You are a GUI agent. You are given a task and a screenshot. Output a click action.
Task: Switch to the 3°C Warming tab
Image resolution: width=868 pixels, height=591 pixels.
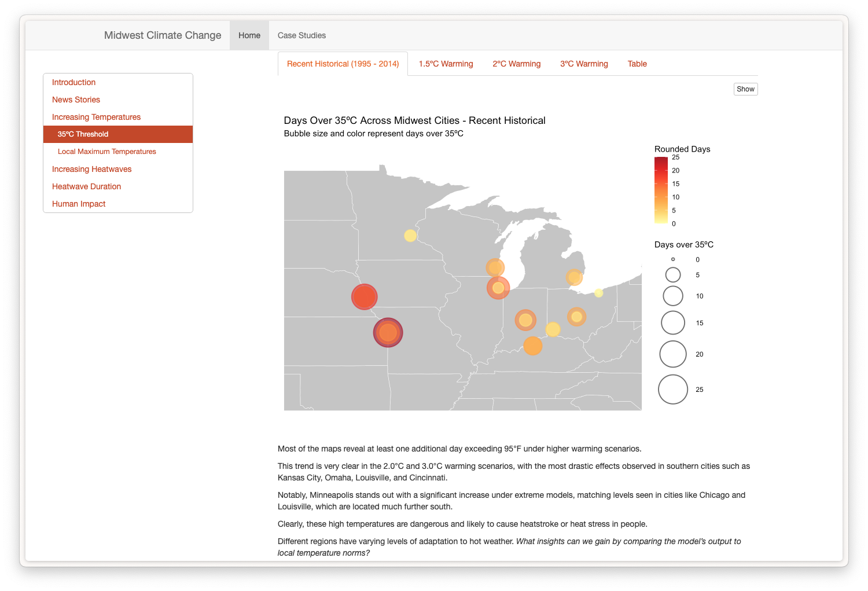[584, 64]
